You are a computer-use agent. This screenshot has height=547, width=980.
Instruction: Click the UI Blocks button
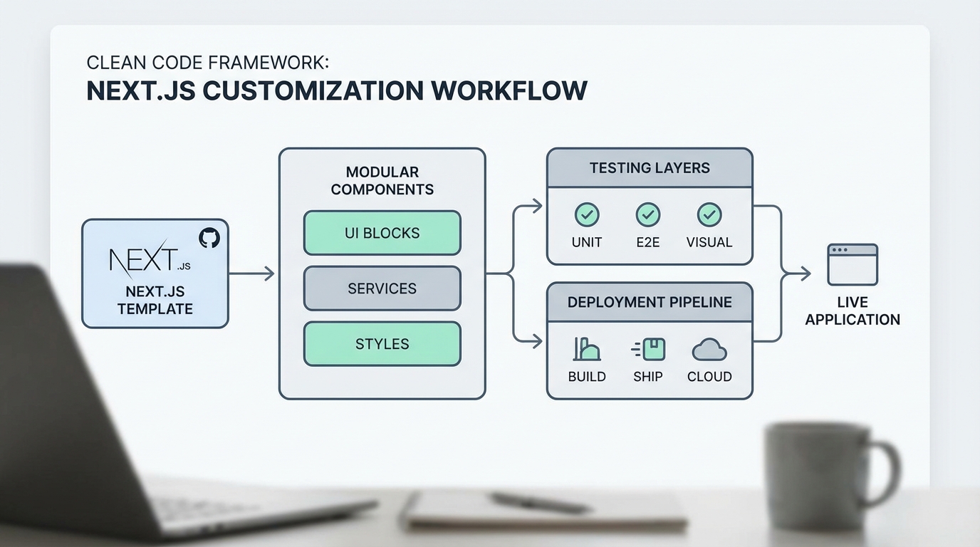[x=382, y=232]
